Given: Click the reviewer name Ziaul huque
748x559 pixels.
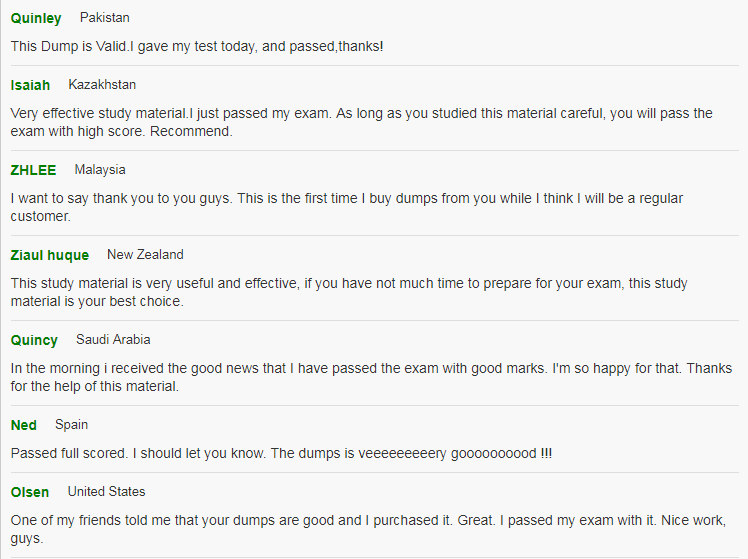Looking at the screenshot, I should [50, 255].
